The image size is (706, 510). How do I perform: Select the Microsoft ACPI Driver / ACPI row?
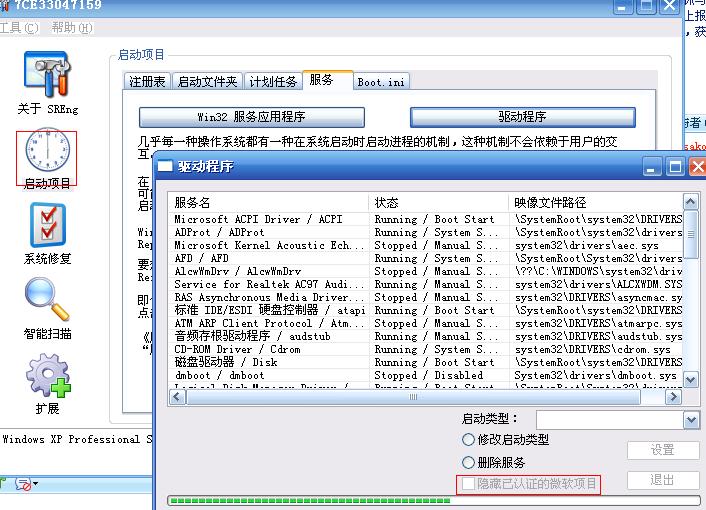[x=425, y=219]
